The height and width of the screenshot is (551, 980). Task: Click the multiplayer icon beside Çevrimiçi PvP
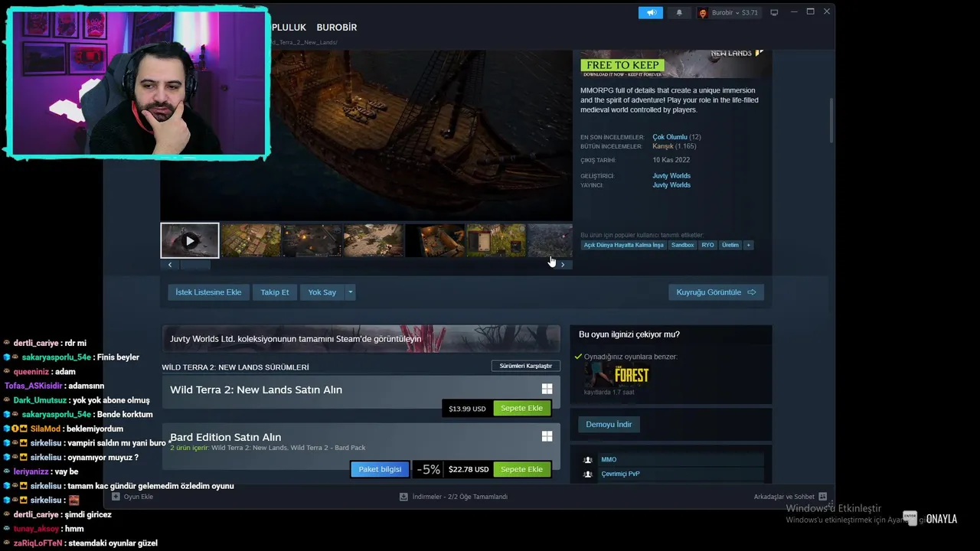[588, 474]
